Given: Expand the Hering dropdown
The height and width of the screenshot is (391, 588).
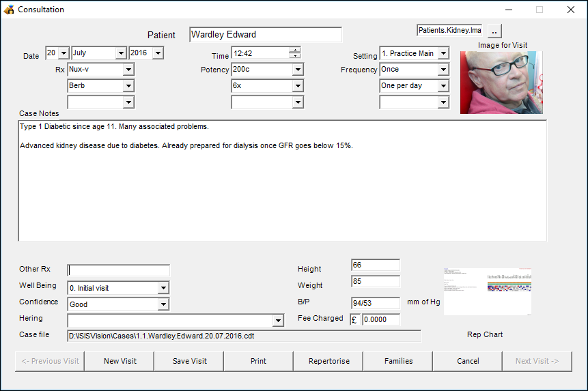Looking at the screenshot, I should 278,320.
